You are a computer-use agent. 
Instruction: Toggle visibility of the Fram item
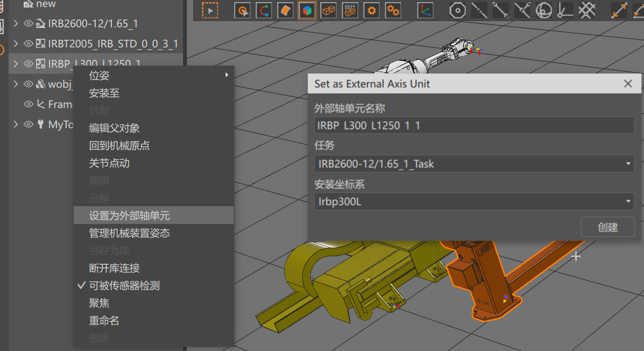(28, 104)
